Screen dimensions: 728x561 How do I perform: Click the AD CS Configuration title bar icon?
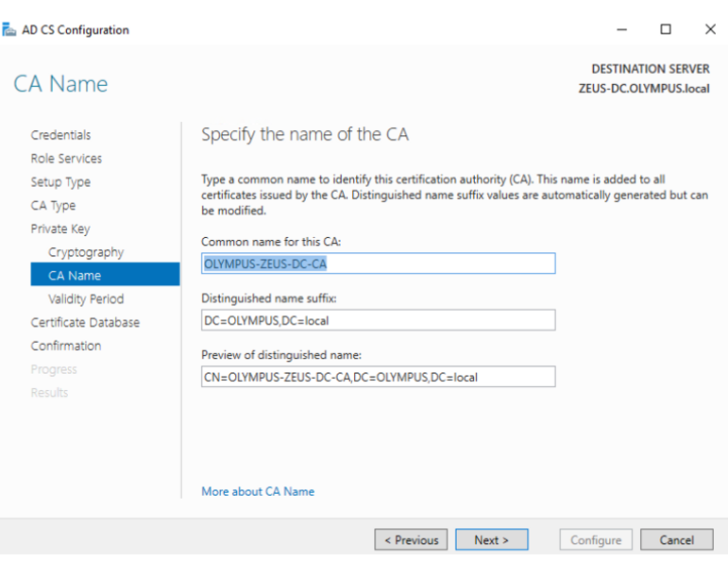click(8, 30)
